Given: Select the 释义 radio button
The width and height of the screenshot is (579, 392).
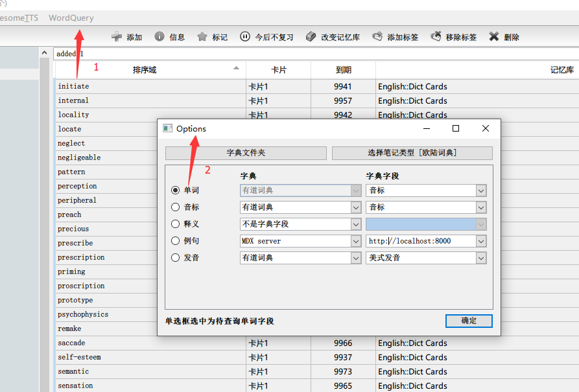Looking at the screenshot, I should coord(175,224).
